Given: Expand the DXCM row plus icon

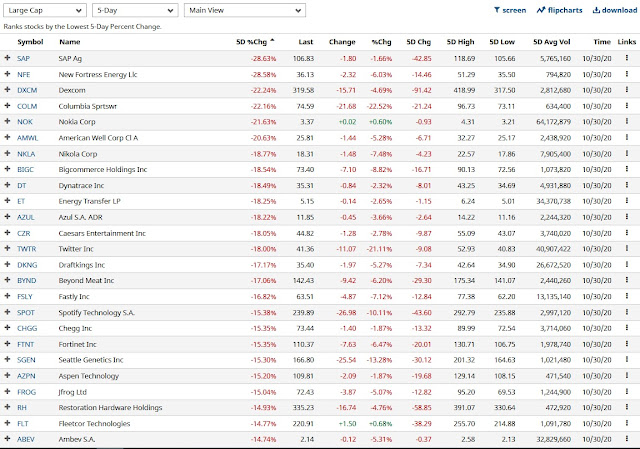Looking at the screenshot, I should [x=7, y=90].
